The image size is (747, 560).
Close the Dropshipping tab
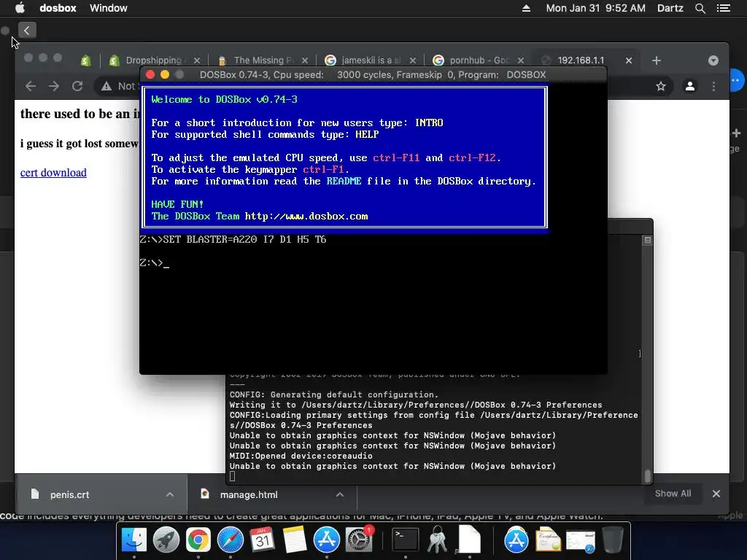[197, 61]
